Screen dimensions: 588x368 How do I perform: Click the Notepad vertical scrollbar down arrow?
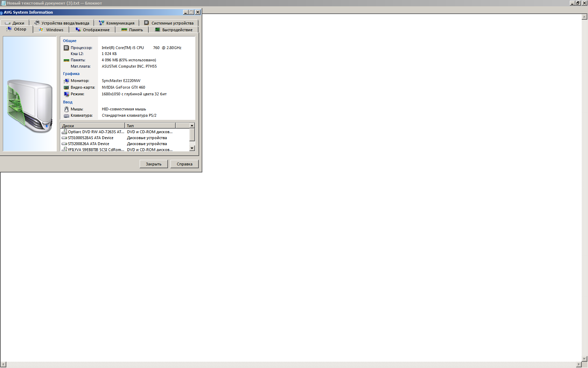(x=584, y=359)
